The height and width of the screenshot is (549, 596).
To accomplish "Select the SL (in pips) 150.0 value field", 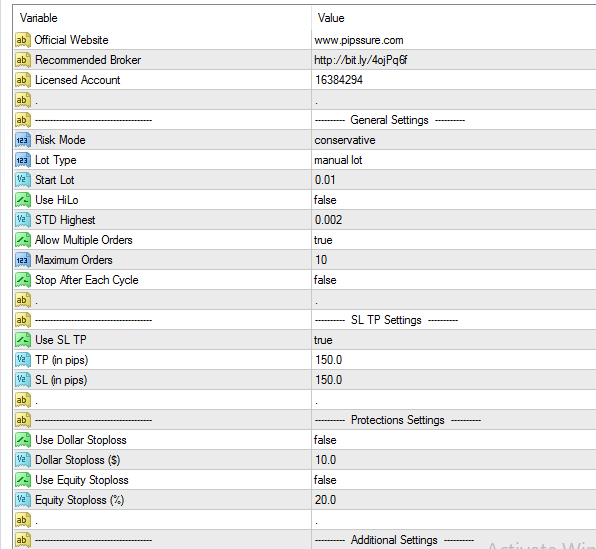I will [x=454, y=380].
